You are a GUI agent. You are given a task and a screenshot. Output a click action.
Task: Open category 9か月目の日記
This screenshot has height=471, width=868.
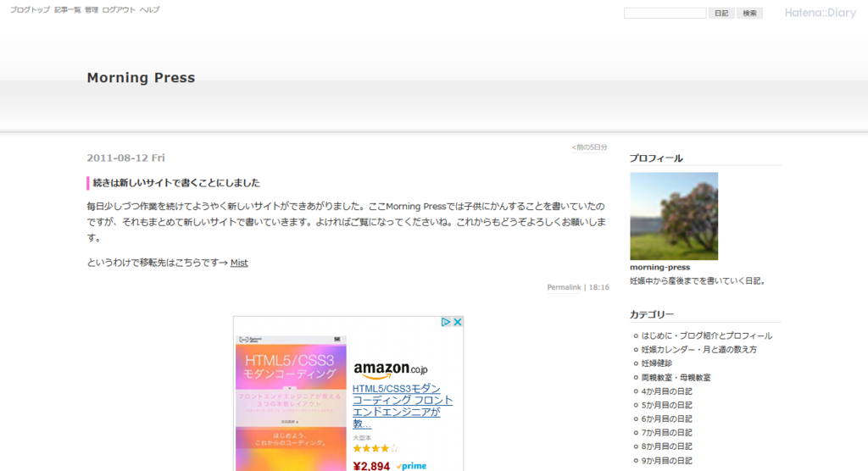(666, 461)
